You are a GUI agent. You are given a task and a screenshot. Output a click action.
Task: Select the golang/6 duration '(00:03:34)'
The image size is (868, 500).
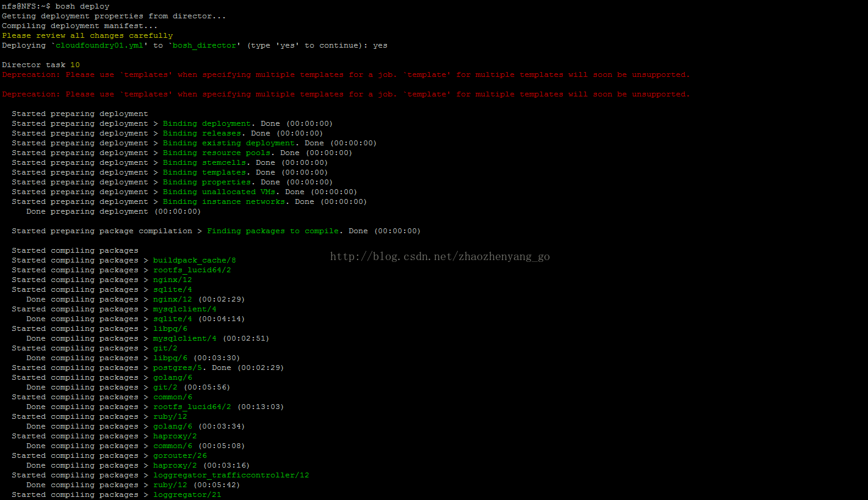pyautogui.click(x=222, y=426)
